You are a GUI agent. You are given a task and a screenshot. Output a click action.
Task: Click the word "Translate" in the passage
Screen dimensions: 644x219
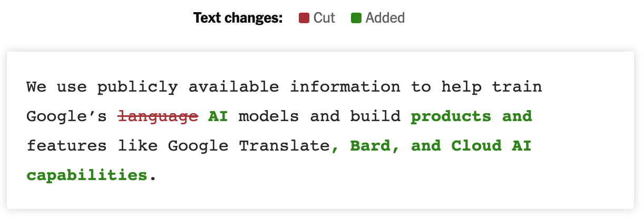284,145
